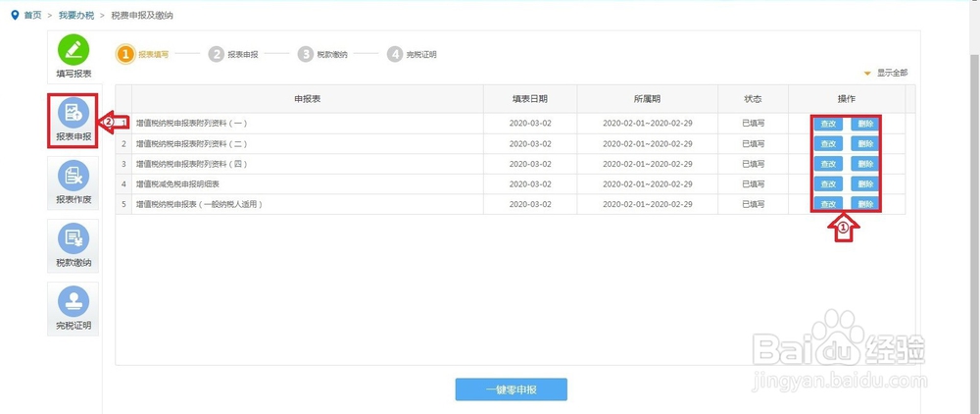Open the 报表申报 sidebar icon
Screen dimensions: 980x414
click(73, 113)
